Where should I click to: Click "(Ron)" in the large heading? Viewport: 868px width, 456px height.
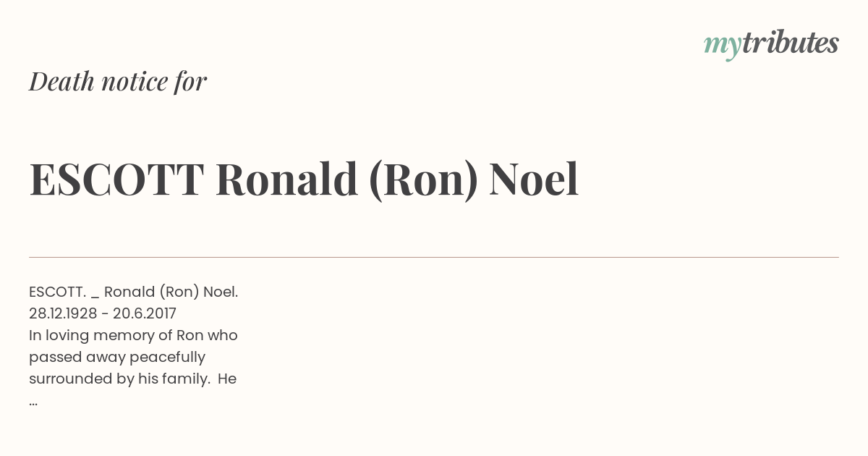[x=423, y=181]
